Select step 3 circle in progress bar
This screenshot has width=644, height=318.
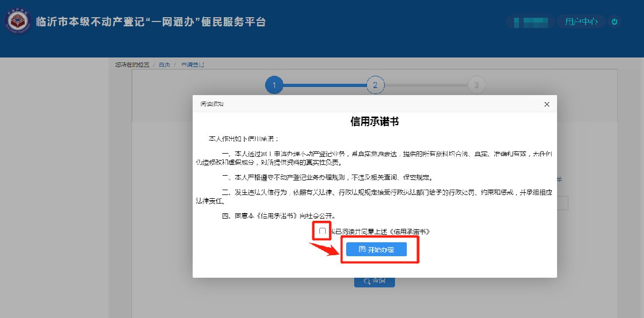pyautogui.click(x=476, y=85)
